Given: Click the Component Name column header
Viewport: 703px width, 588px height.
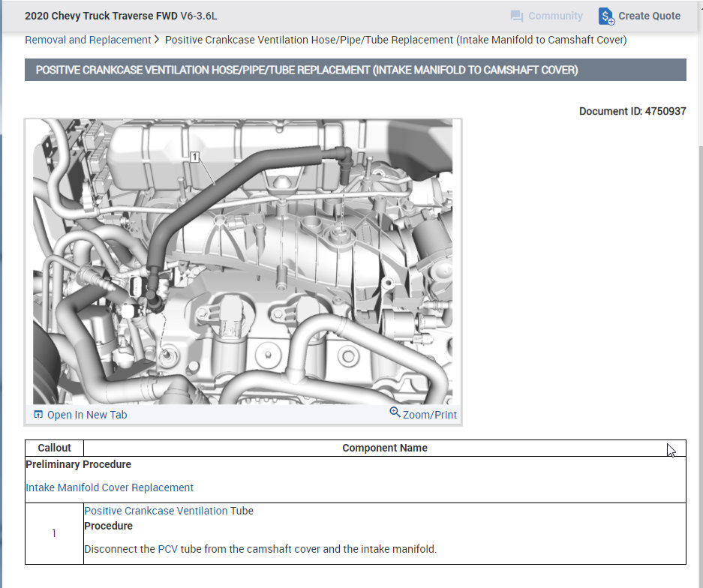Looking at the screenshot, I should [x=385, y=448].
